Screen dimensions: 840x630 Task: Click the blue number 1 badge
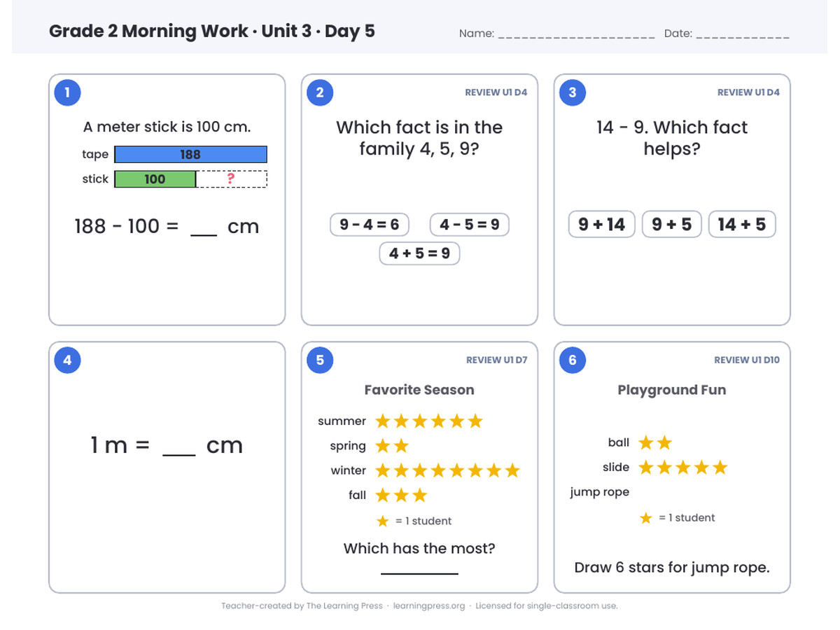tap(67, 92)
